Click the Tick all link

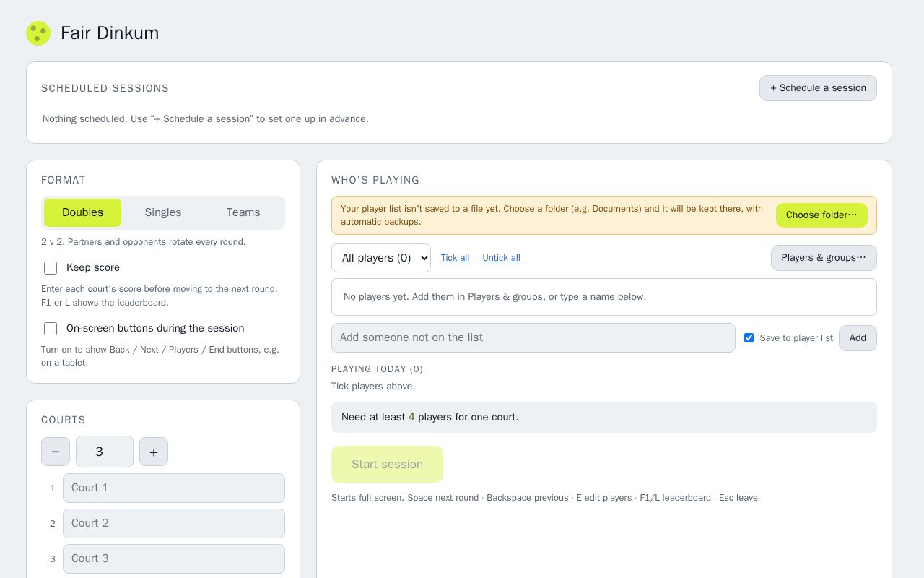pyautogui.click(x=455, y=258)
